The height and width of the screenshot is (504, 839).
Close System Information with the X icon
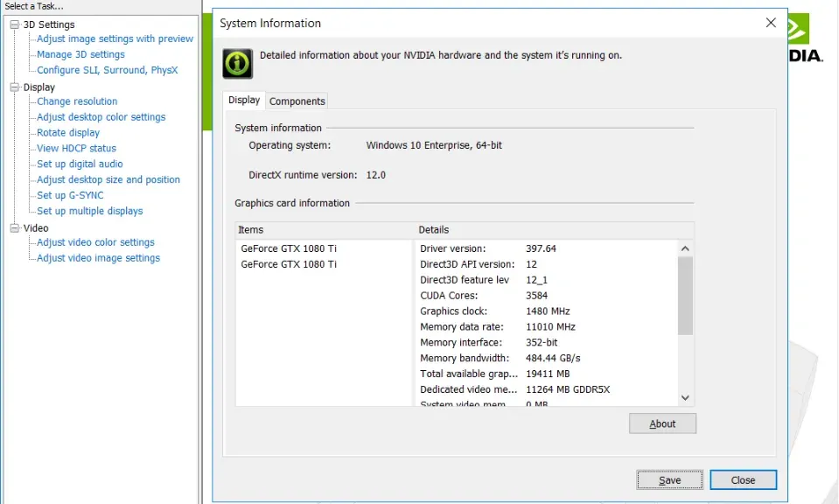pyautogui.click(x=771, y=23)
